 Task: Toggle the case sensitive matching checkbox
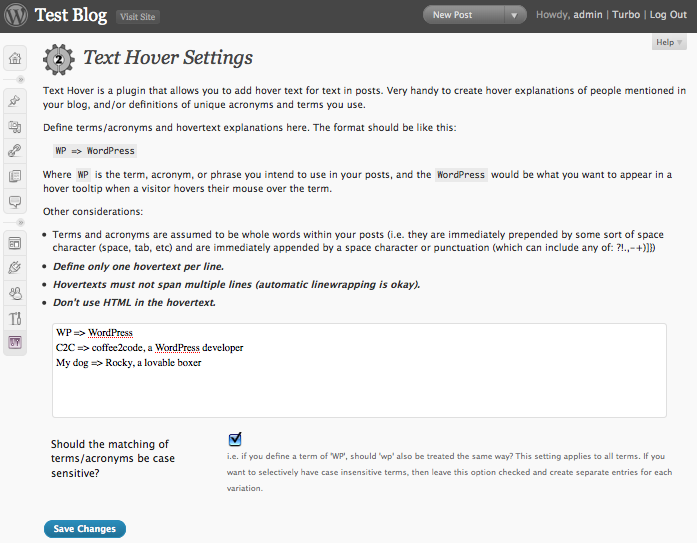[235, 439]
